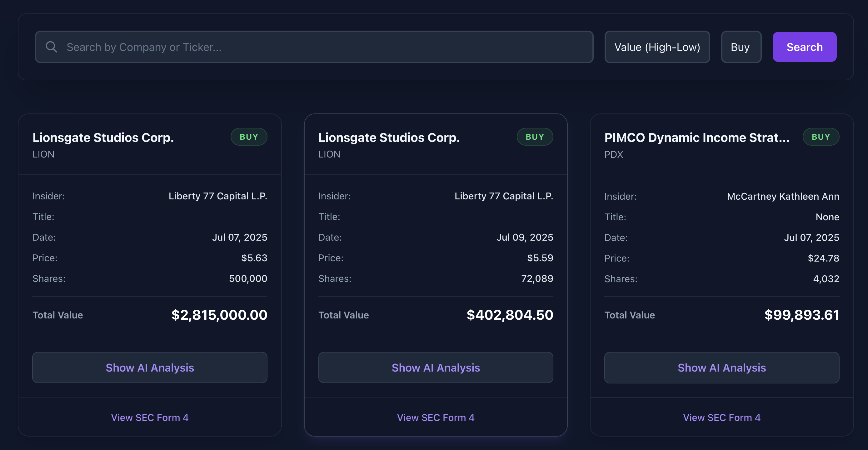Click the 72,089 shares value
The image size is (868, 450).
(x=537, y=278)
